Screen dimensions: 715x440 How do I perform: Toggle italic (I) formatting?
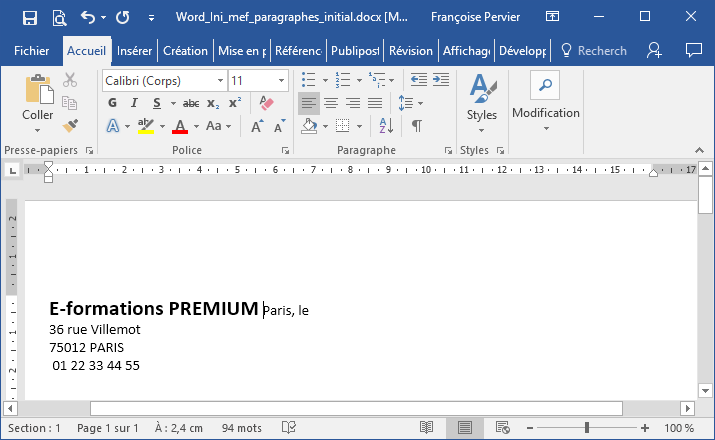tap(135, 103)
